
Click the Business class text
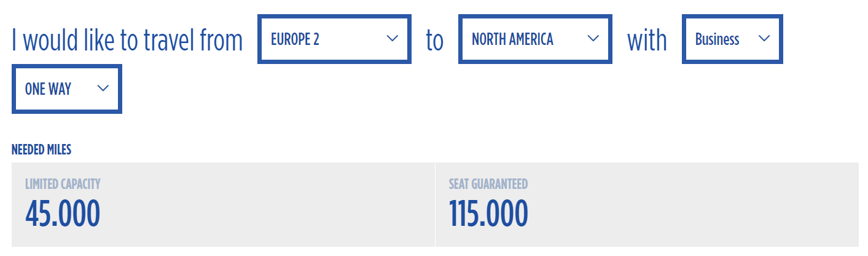(717, 39)
